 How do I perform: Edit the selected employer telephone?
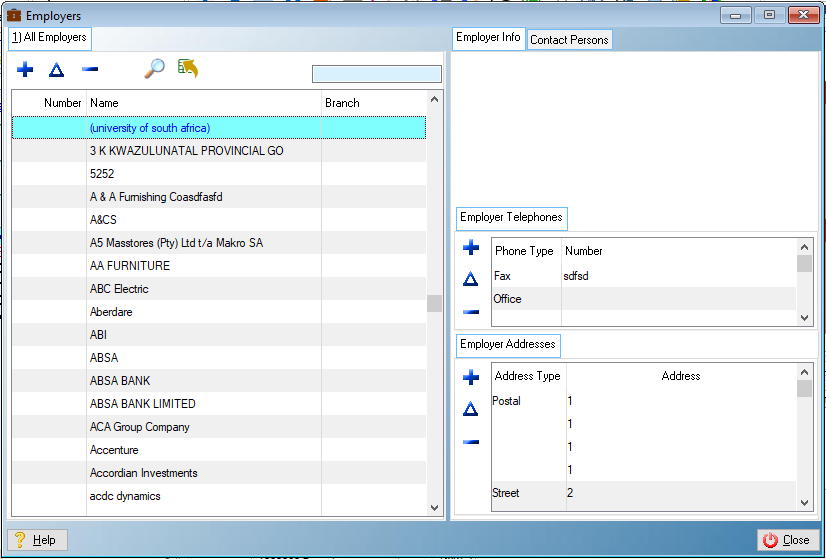click(x=472, y=280)
